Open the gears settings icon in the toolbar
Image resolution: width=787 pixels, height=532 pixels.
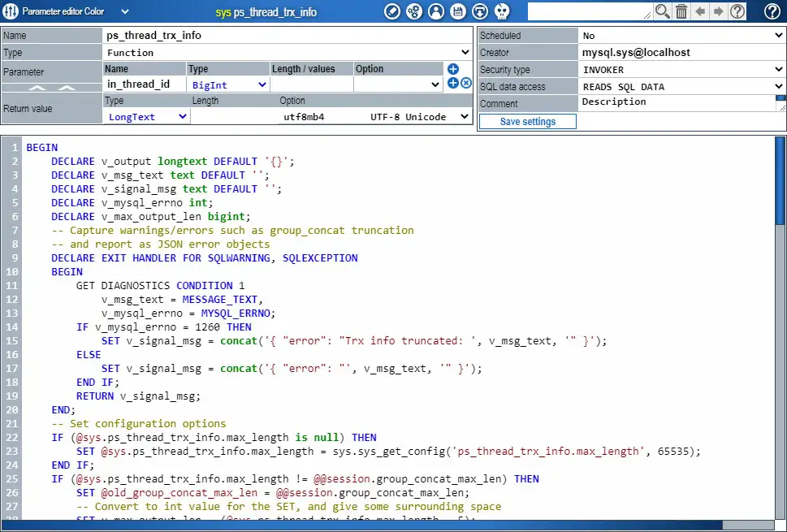tap(414, 11)
